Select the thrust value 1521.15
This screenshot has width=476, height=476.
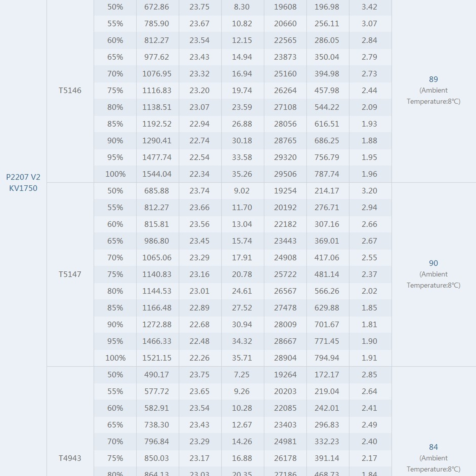point(157,358)
